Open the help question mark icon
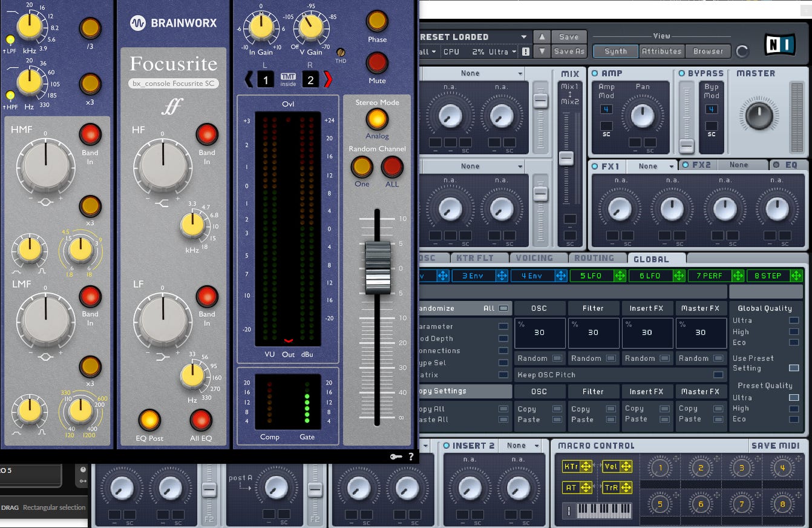This screenshot has width=812, height=528. pyautogui.click(x=411, y=457)
